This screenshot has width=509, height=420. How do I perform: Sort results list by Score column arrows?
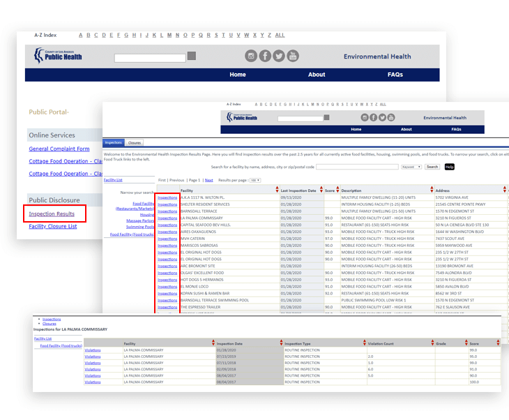pyautogui.click(x=337, y=189)
